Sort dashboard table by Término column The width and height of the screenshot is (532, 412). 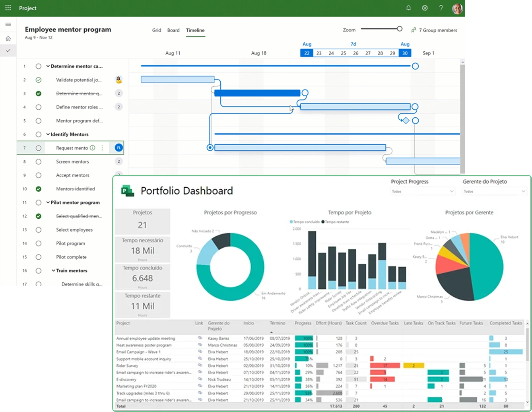click(278, 323)
